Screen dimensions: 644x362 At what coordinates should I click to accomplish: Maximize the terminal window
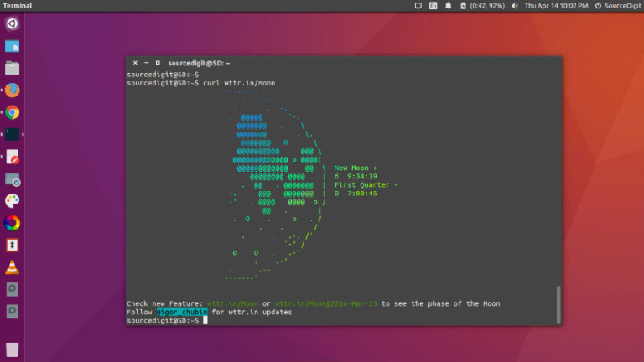pos(158,63)
